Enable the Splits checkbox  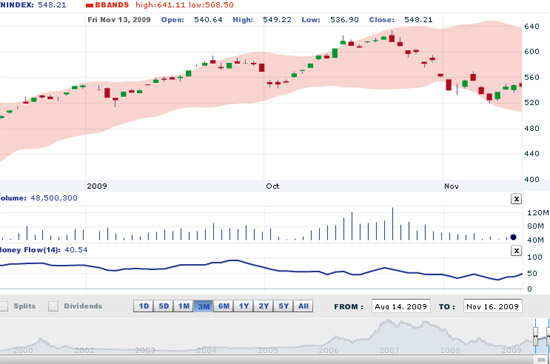(4, 306)
